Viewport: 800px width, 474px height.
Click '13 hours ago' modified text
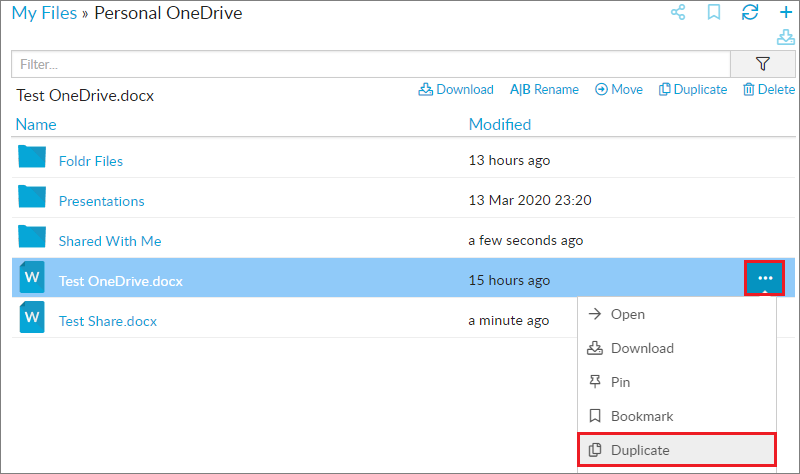click(x=509, y=160)
